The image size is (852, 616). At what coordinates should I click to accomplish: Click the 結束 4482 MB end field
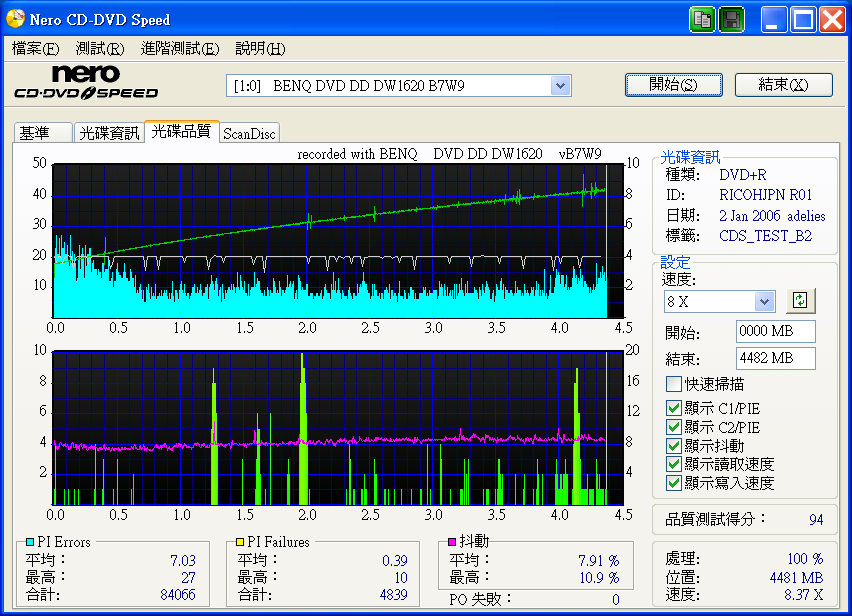(x=775, y=359)
